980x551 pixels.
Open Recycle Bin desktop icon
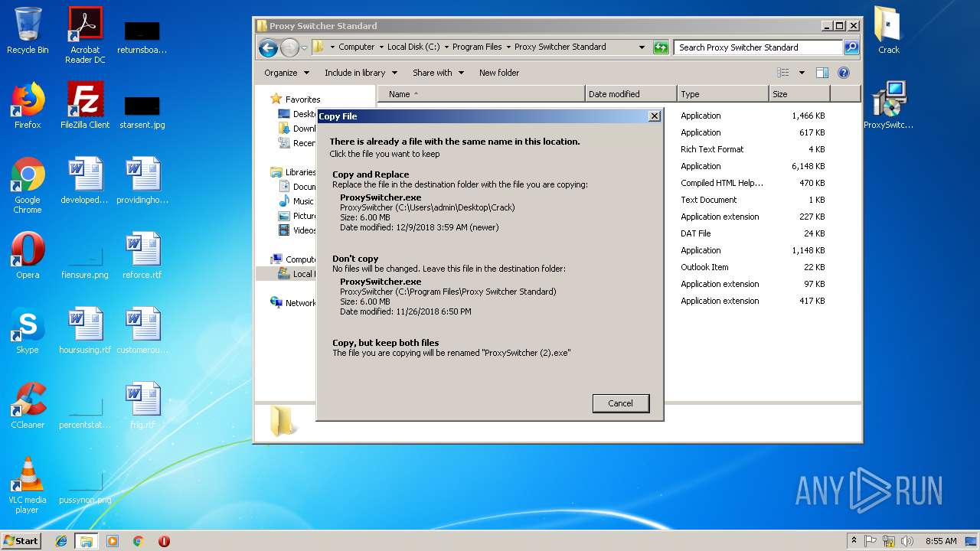(28, 31)
